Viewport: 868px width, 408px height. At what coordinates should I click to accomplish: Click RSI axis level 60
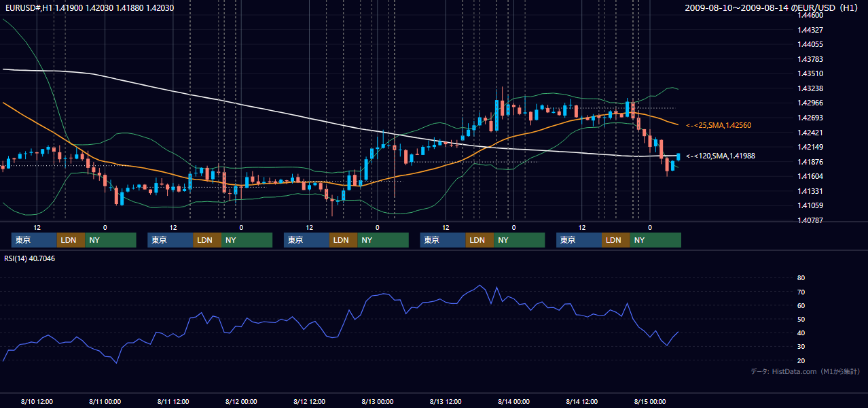801,305
